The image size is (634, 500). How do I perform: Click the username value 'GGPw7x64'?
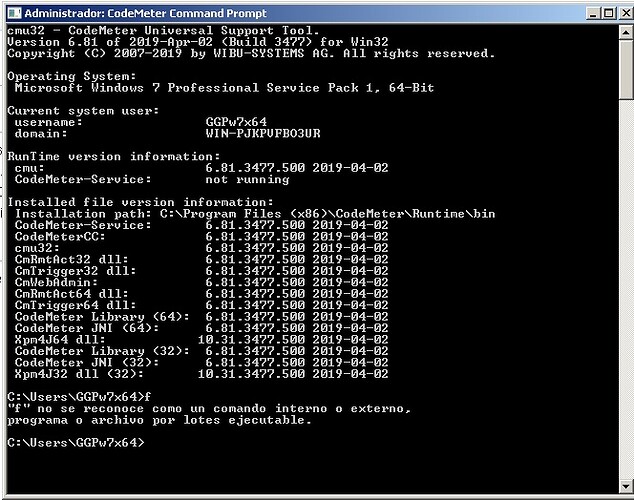(x=236, y=122)
